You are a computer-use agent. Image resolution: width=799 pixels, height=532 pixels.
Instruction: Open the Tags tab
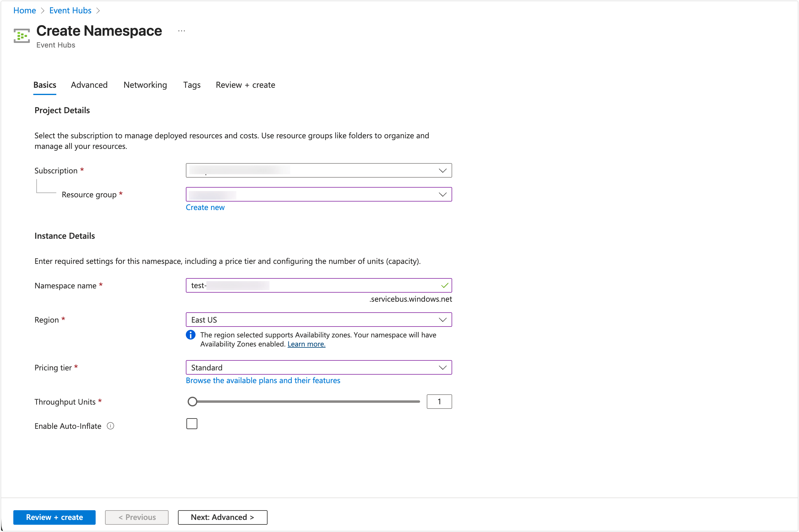coord(192,85)
